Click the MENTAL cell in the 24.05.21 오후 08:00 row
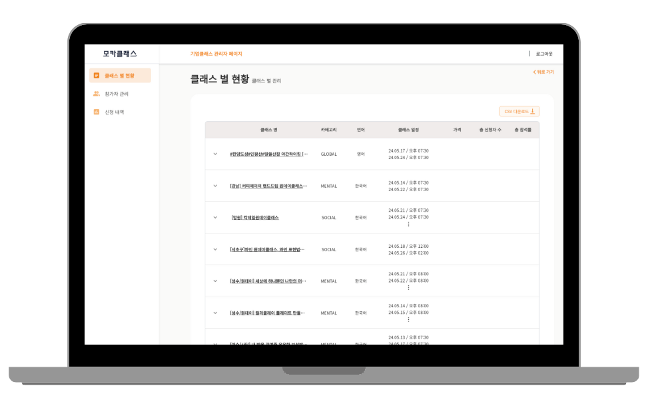Viewport: 652px width, 396px height. pos(328,281)
